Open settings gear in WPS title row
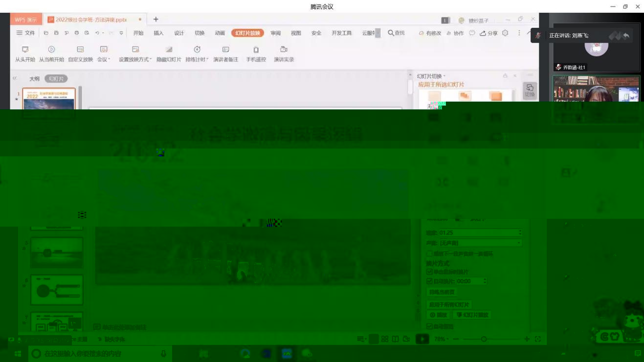644x362 pixels. [x=505, y=33]
